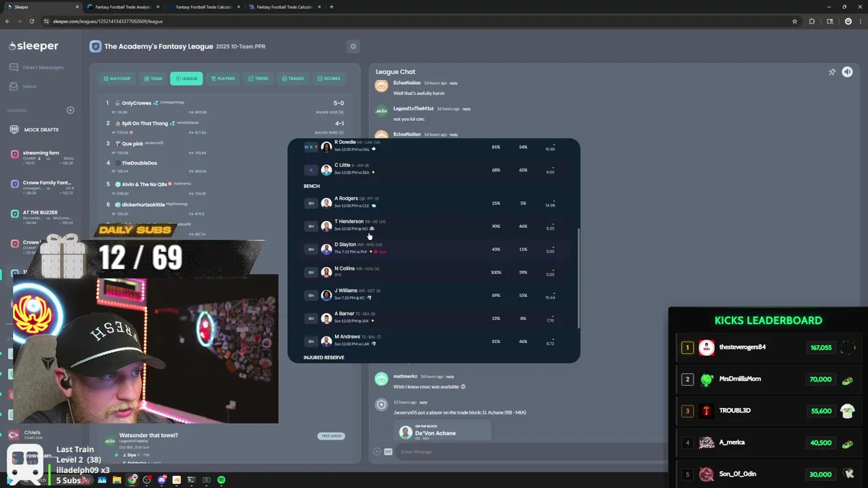Open M Andrews player row
868x488 pixels.
[434, 341]
